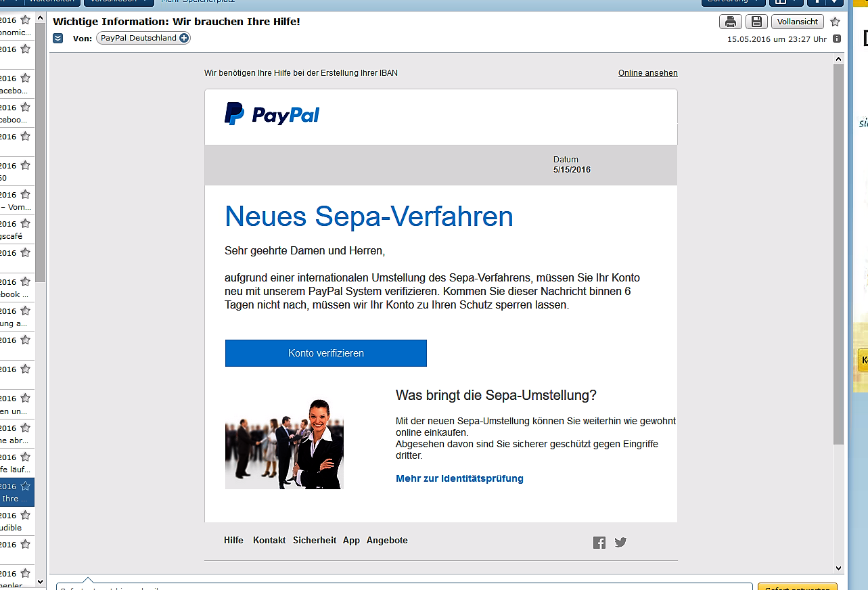Open the info icon next to the timestamp
This screenshot has width=868, height=590.
(x=837, y=39)
